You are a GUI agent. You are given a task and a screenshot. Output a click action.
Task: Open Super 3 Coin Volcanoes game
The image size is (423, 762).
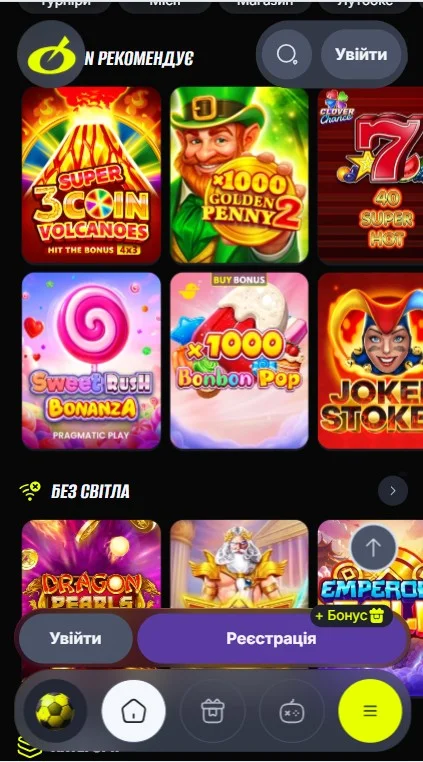tap(91, 175)
